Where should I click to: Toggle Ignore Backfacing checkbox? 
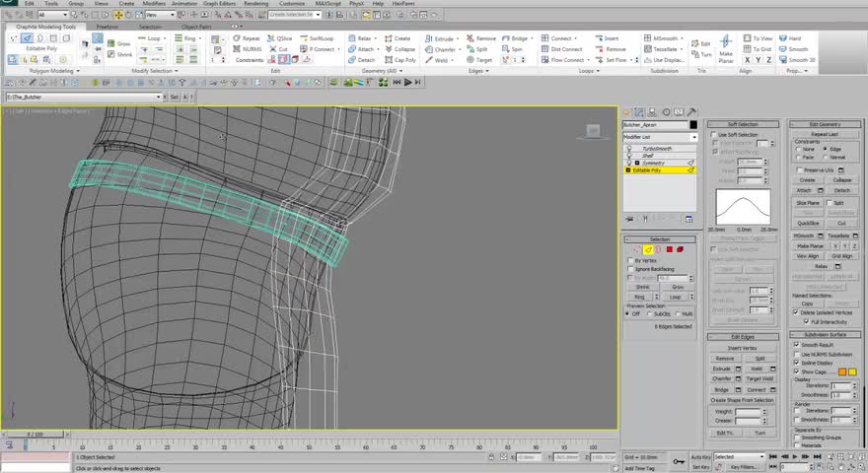pos(631,269)
